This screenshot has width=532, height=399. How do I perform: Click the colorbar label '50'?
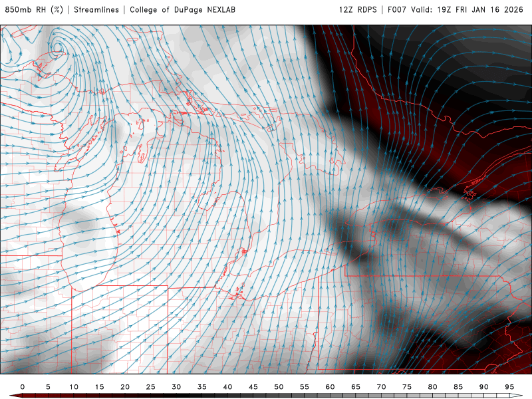279,387
